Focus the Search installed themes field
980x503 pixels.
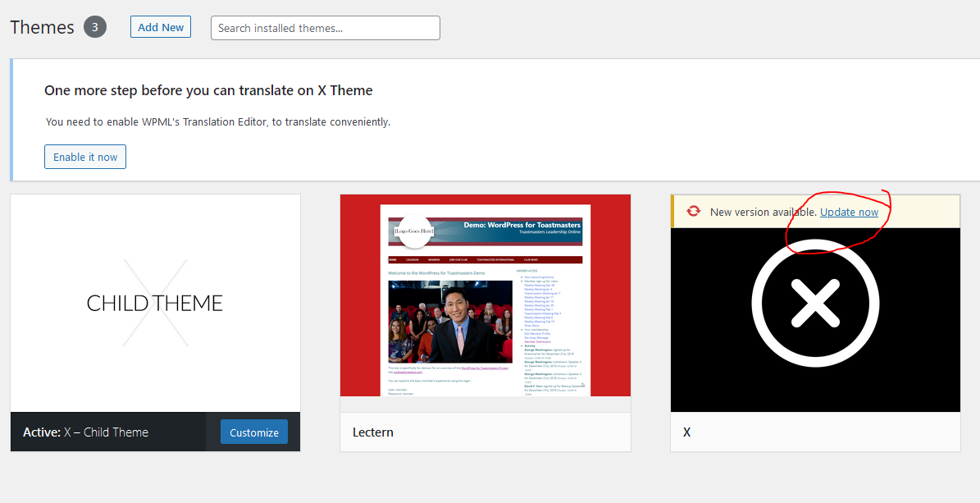click(325, 28)
